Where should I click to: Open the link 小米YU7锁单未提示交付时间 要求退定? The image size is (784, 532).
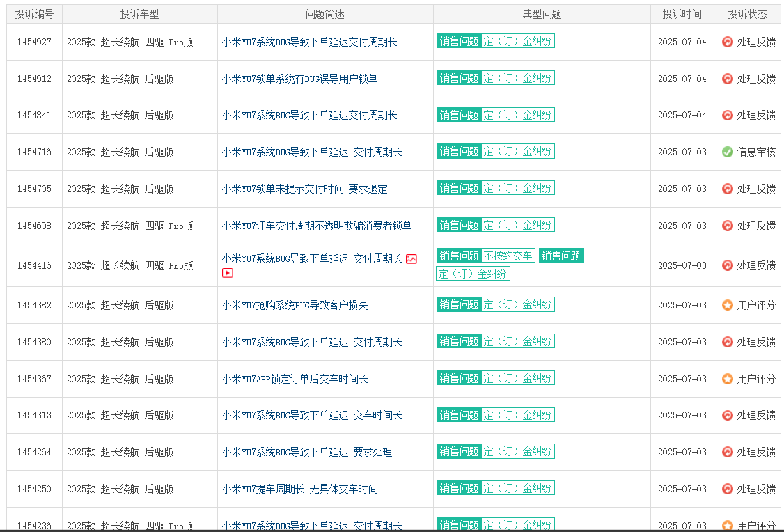click(304, 189)
